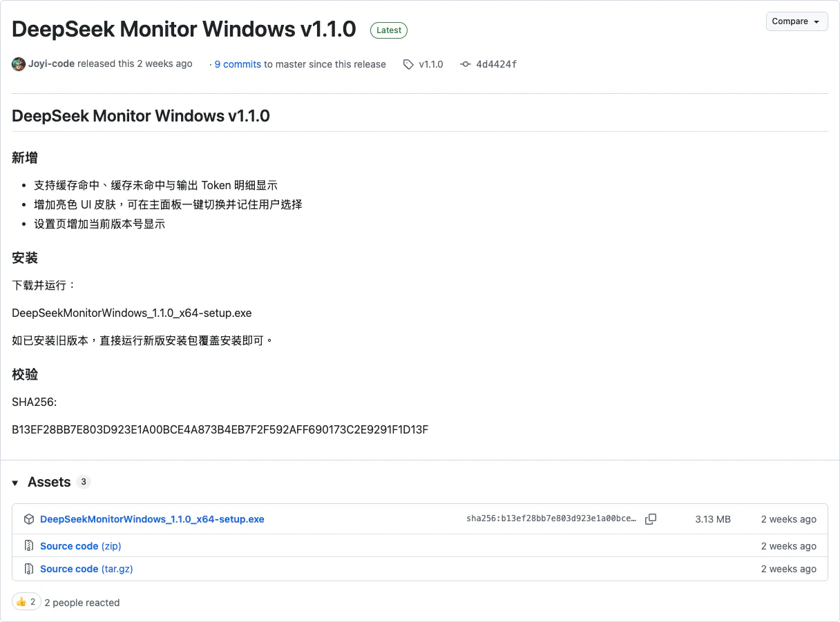Download Source code (tar.gz)
This screenshot has height=622, width=840.
(x=86, y=569)
